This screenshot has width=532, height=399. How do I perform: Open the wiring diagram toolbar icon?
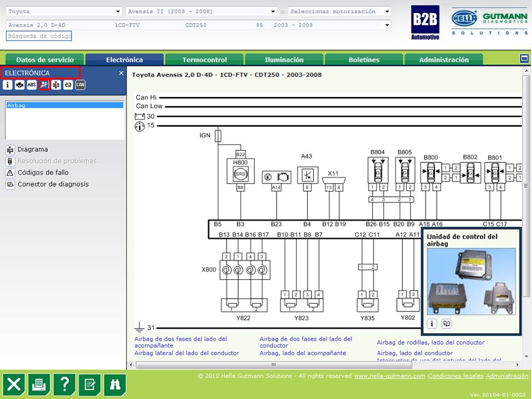point(56,85)
